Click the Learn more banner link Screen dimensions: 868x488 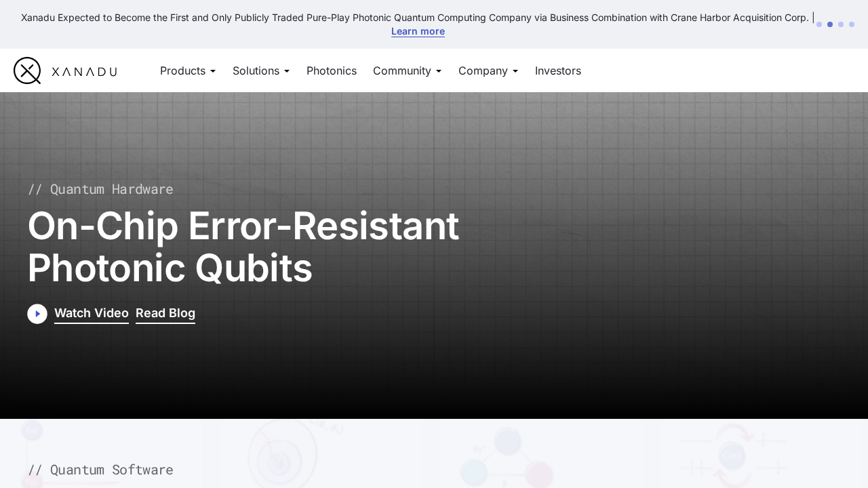coord(418,31)
